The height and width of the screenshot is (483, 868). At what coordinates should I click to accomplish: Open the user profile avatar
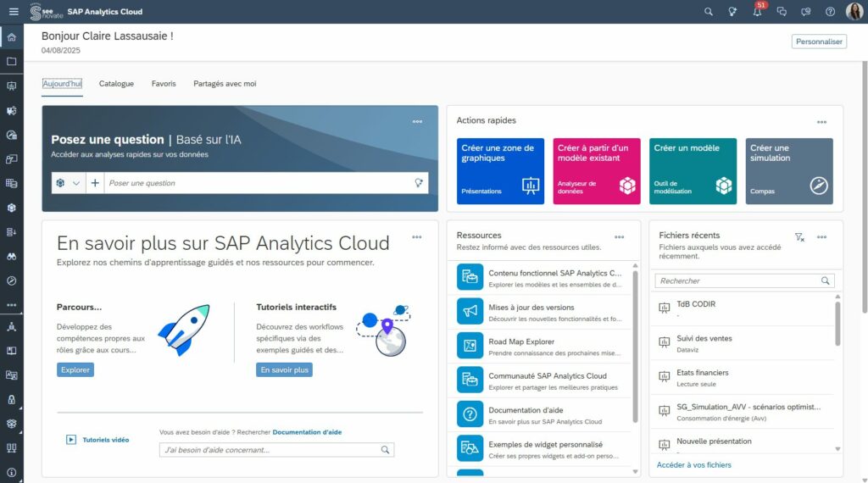[854, 12]
